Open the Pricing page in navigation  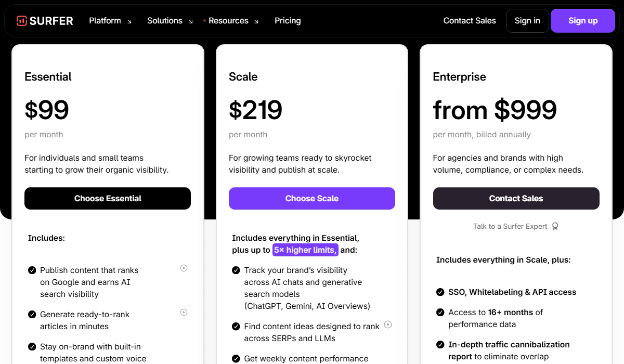[288, 21]
